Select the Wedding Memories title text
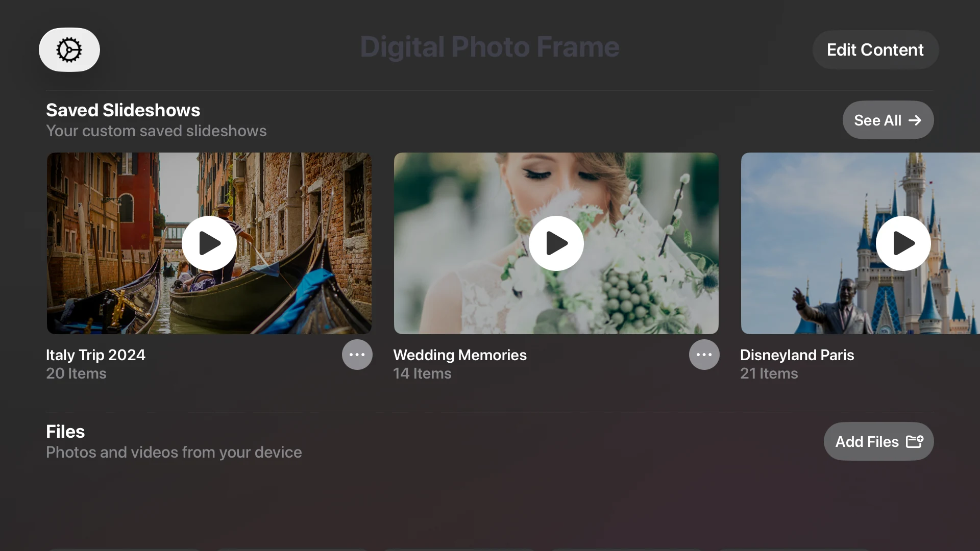Image resolution: width=980 pixels, height=551 pixels. tap(460, 355)
